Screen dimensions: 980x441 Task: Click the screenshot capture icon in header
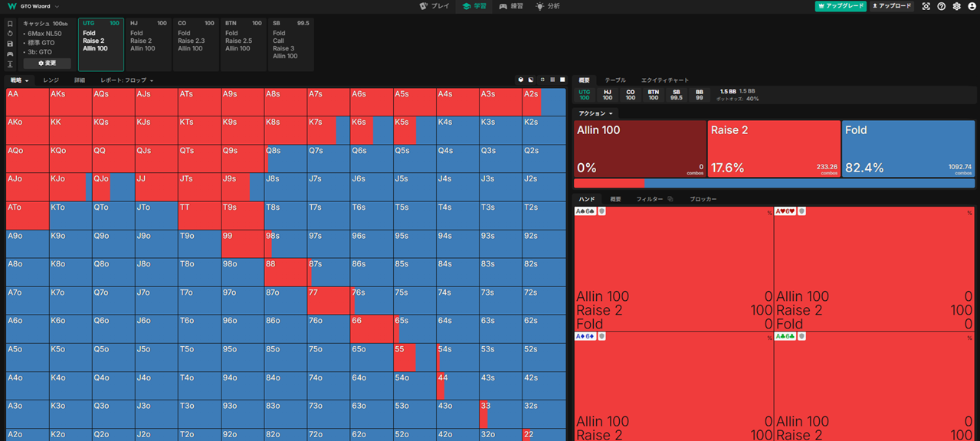pyautogui.click(x=926, y=6)
